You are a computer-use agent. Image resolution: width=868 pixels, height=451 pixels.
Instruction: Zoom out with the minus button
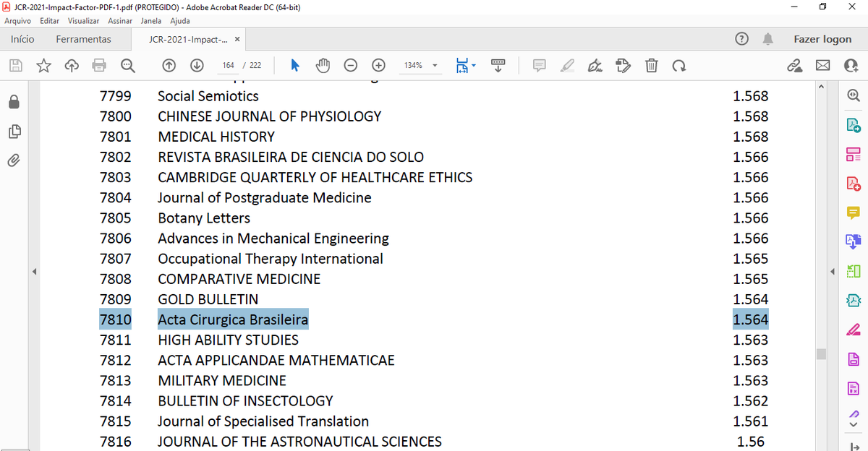click(350, 66)
